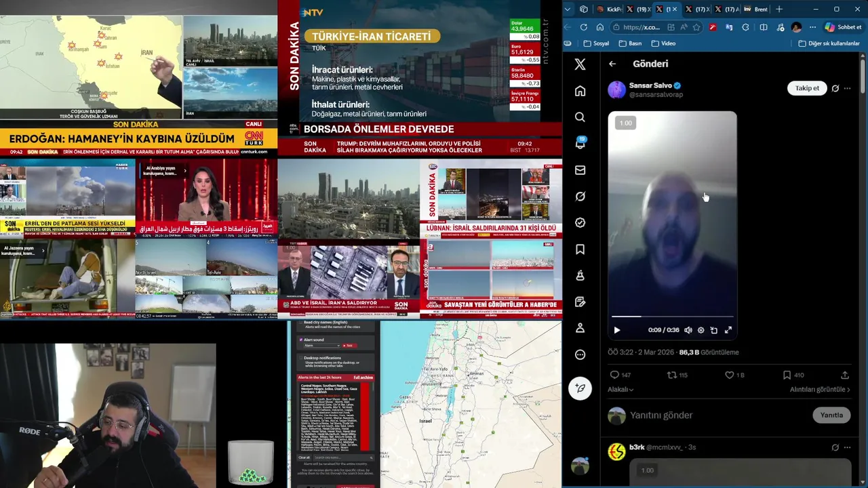The width and height of the screenshot is (868, 488).
Task: Click the compose post button
Action: point(580,388)
